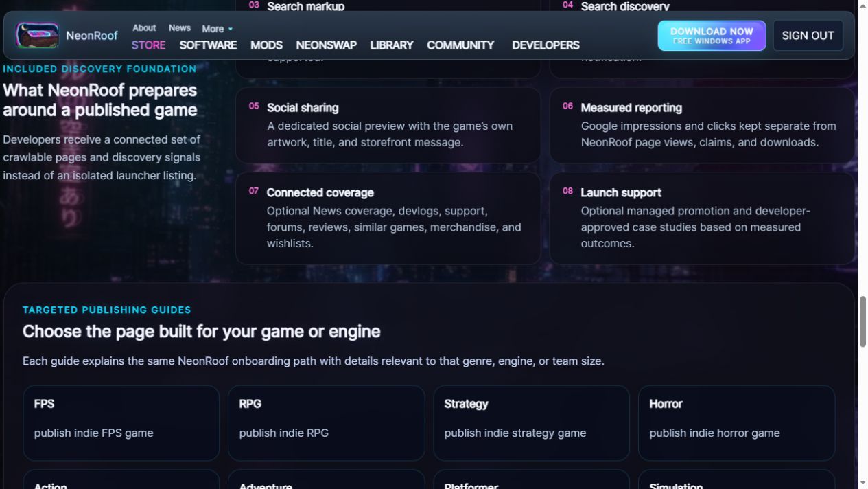Viewport: 868px width, 489px height.
Task: Open the DEVELOPERS page
Action: coord(546,45)
